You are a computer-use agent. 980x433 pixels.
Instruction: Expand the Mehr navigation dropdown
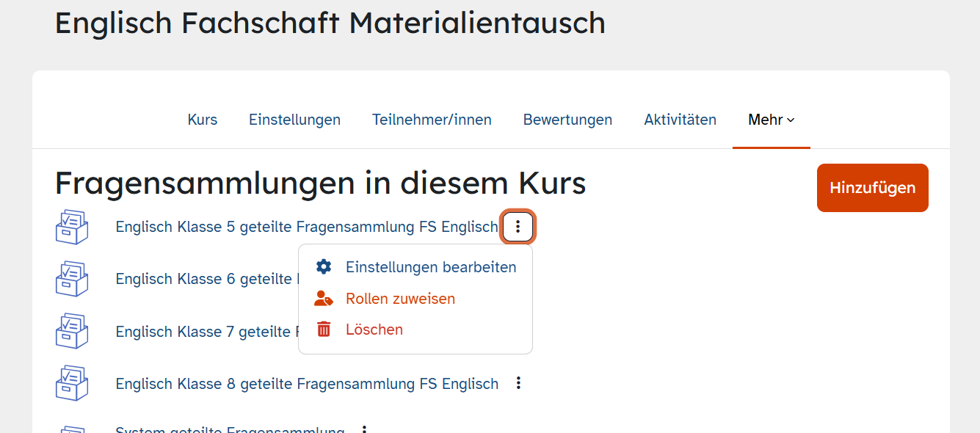772,120
